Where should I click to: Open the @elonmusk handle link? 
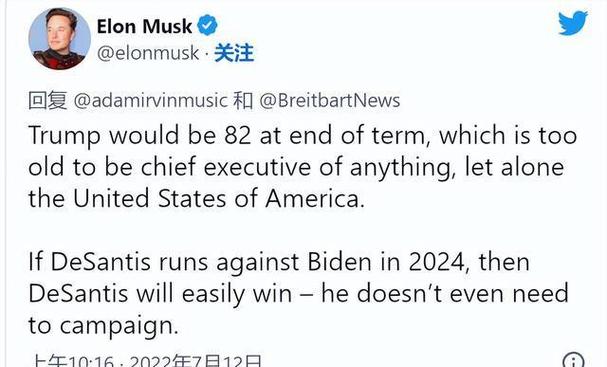148,53
